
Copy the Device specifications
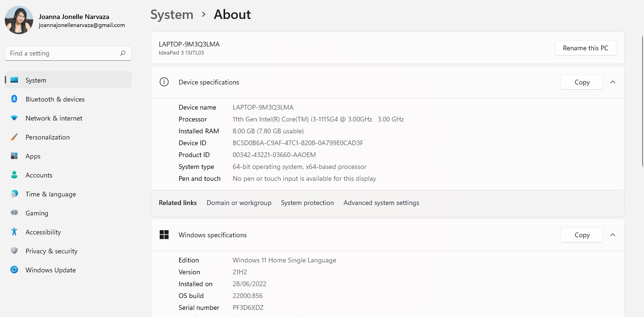(x=581, y=82)
